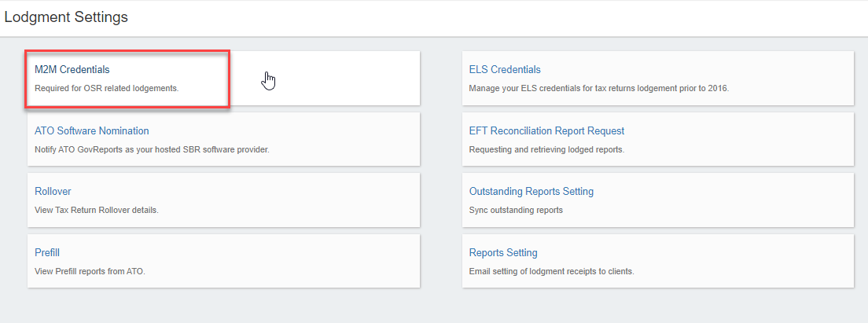868x323 pixels.
Task: Click "Required for OSR related lodgements" description
Action: pos(107,88)
